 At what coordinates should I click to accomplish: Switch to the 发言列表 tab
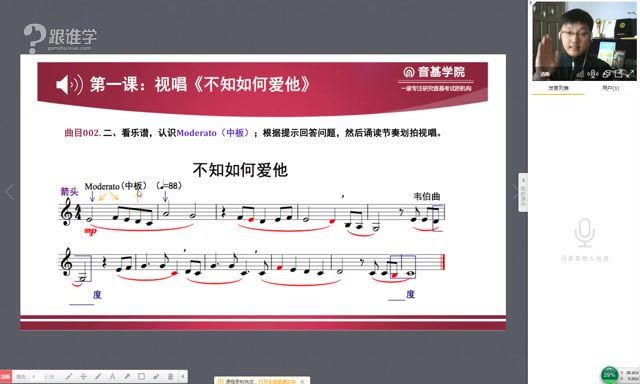pyautogui.click(x=558, y=88)
